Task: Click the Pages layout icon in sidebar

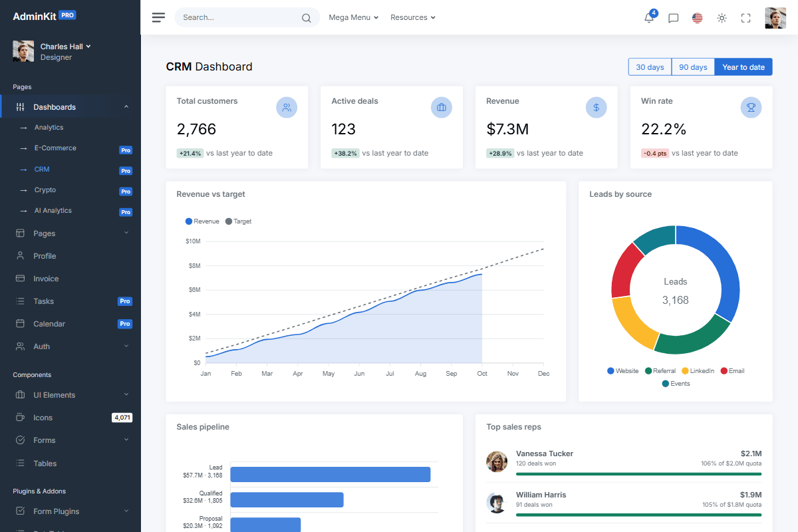Action: click(x=20, y=233)
